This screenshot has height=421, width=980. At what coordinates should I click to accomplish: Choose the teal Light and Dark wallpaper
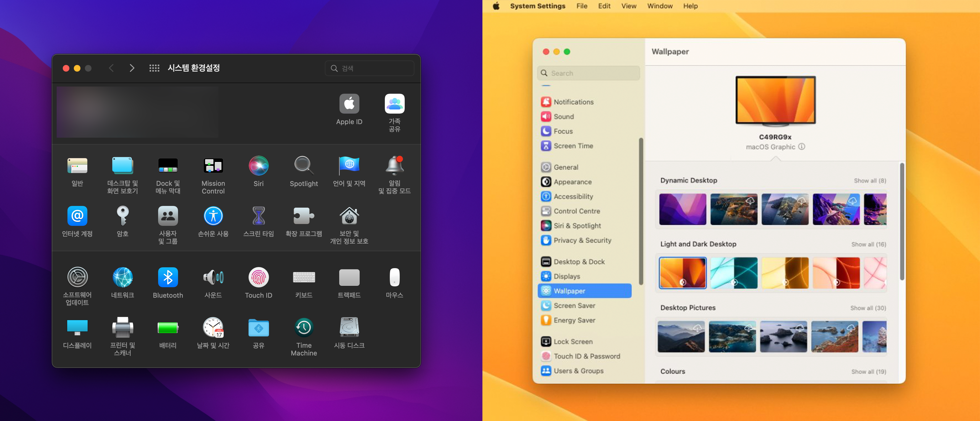[733, 273]
